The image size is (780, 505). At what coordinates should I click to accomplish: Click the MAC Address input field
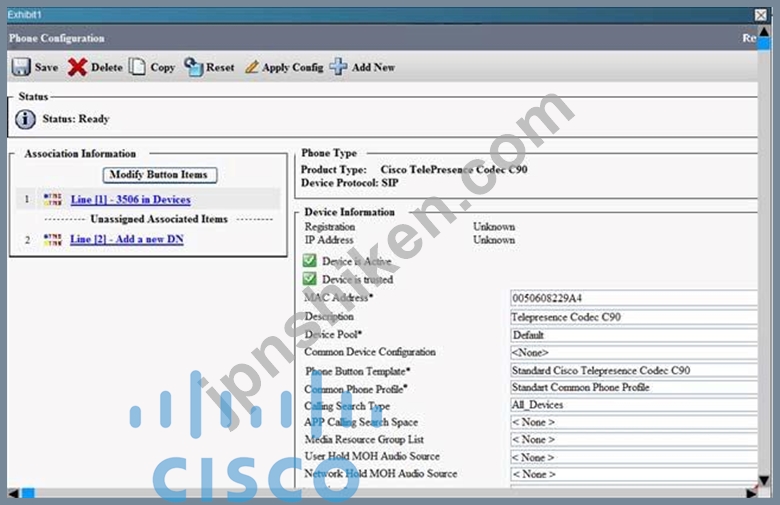click(634, 298)
